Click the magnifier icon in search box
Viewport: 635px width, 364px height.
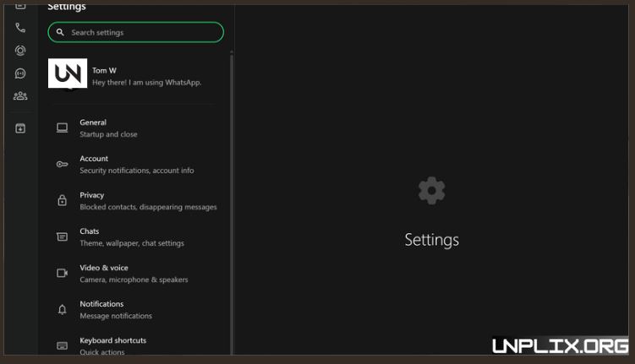60,32
